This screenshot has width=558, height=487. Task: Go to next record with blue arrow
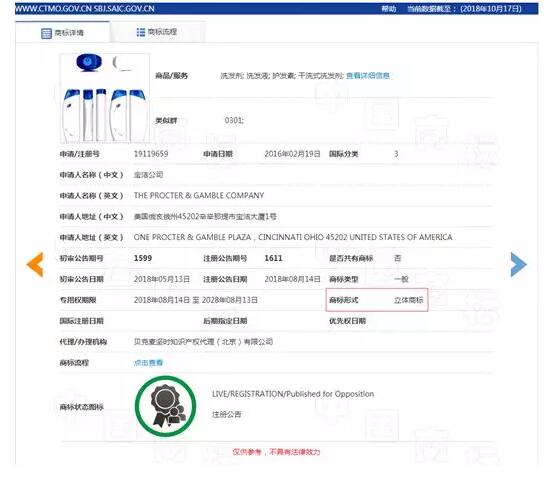point(518,265)
